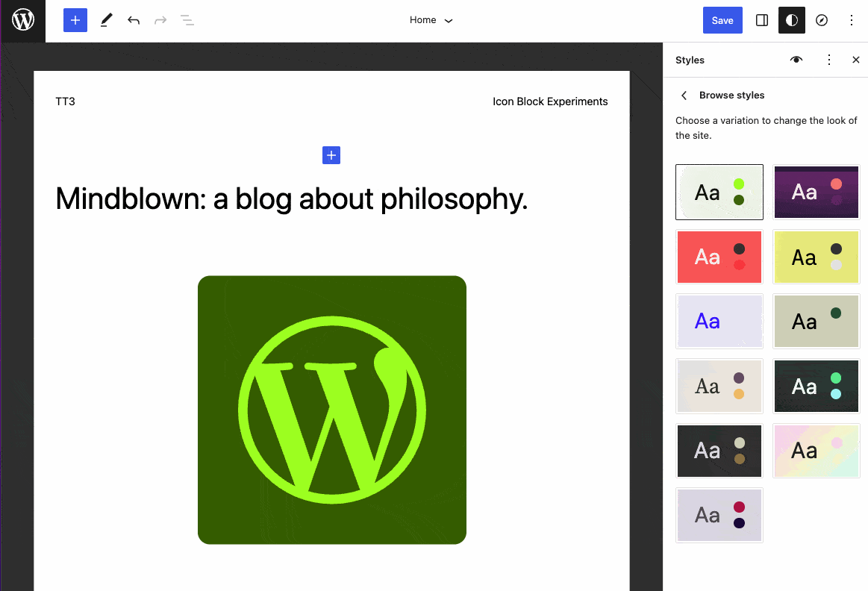Add block with the canvas plus button
Screen dimensions: 868x591
point(331,155)
